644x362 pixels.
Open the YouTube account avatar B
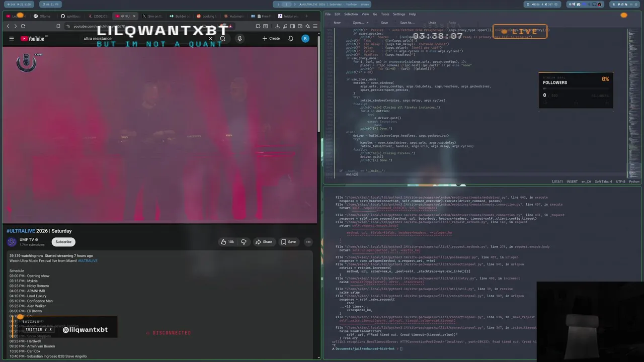tap(305, 39)
